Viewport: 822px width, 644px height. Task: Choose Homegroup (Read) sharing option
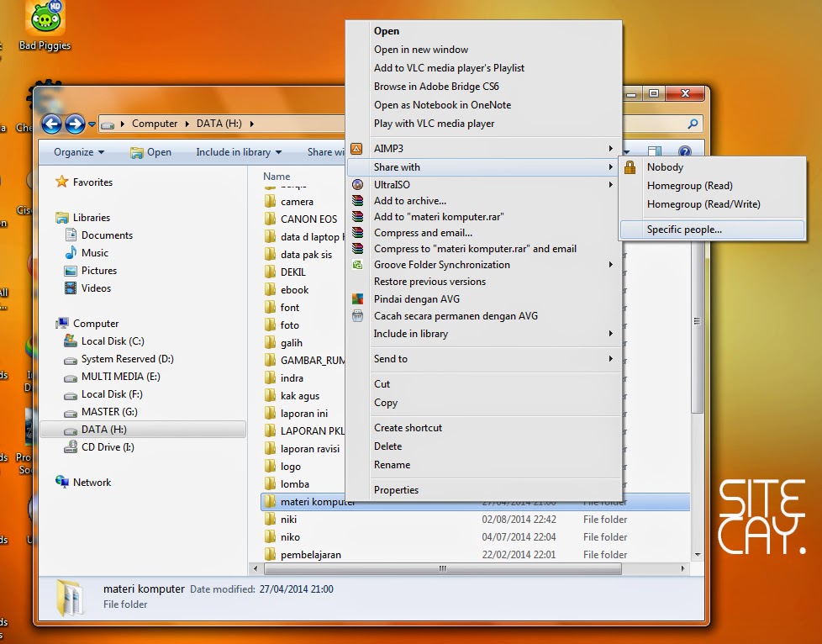tap(713, 186)
